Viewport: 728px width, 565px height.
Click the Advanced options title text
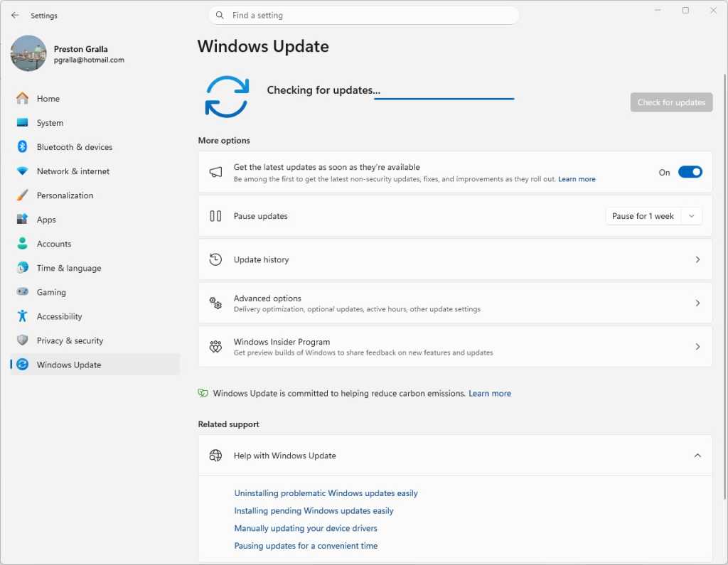click(x=267, y=298)
